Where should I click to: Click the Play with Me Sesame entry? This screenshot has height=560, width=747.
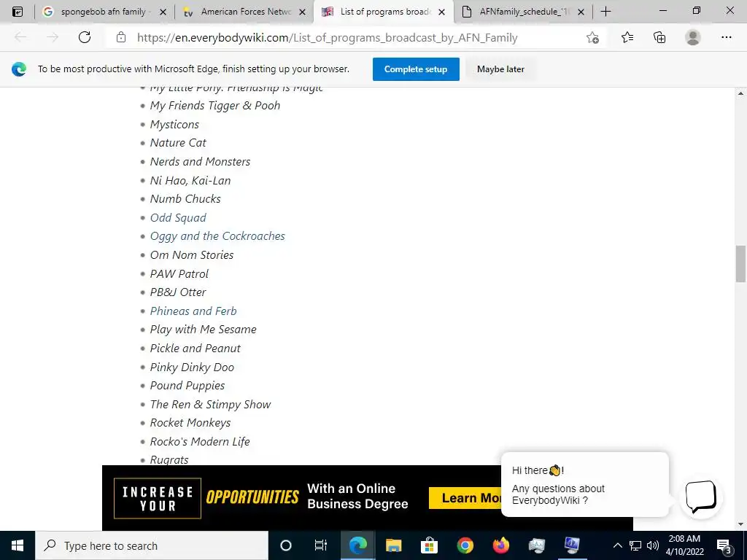click(x=203, y=330)
